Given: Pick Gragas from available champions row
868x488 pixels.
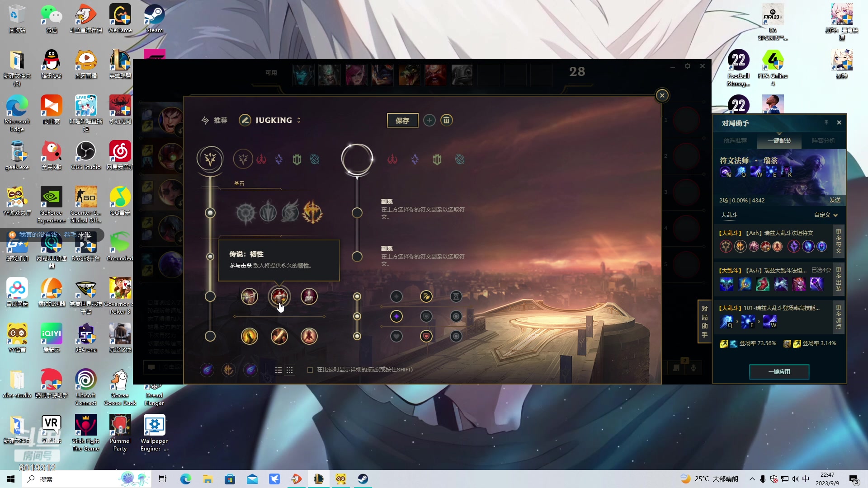Looking at the screenshot, I should [435, 75].
